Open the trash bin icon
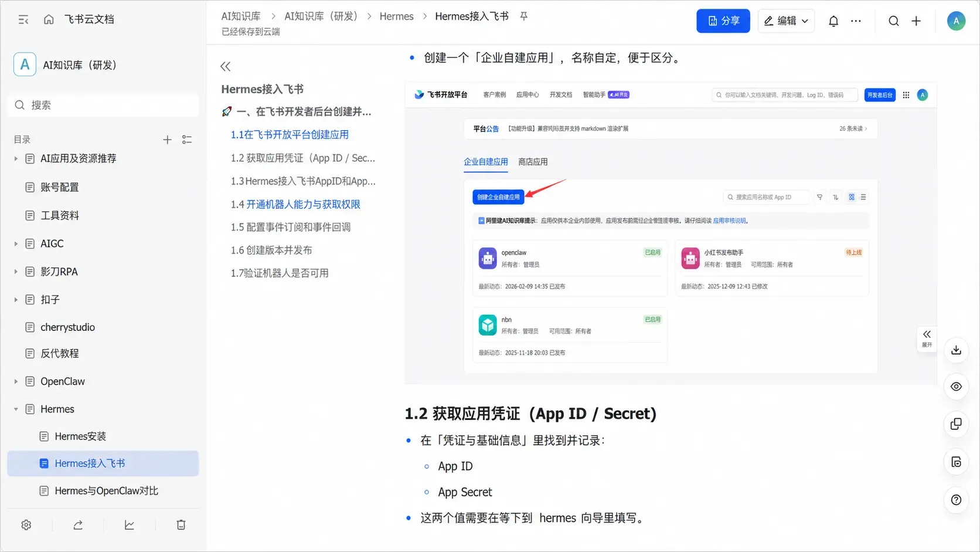Image resolution: width=980 pixels, height=552 pixels. 181,525
